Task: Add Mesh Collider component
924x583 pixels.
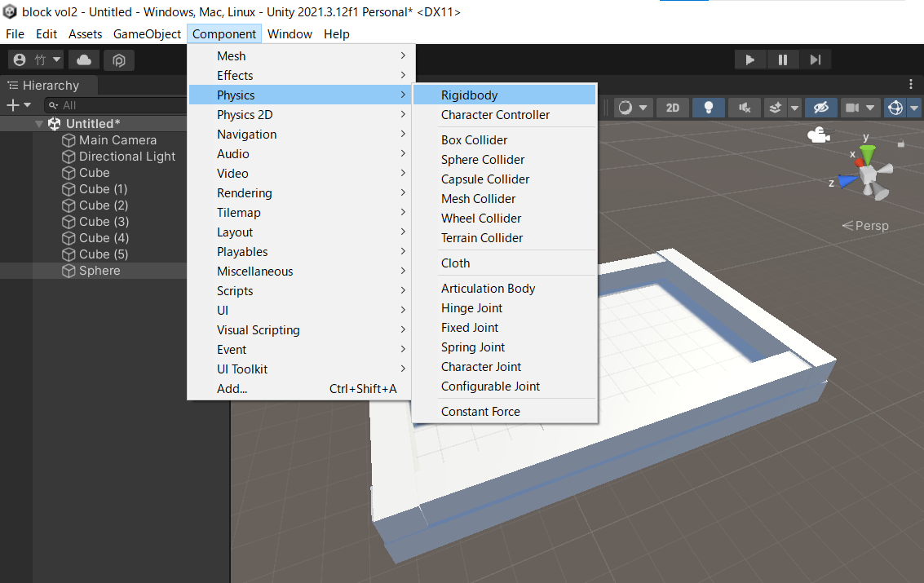Action: [x=505, y=198]
